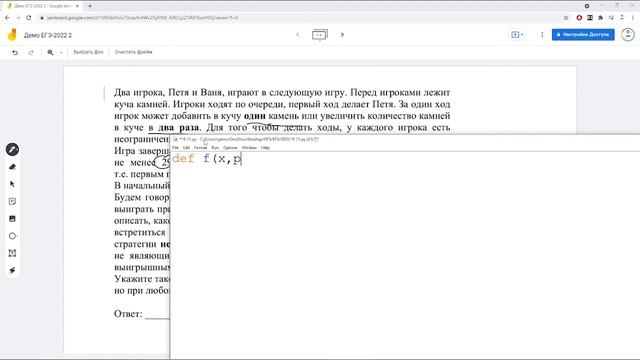Open the Edit menu in IDLE
Image resolution: width=640 pixels, height=360 pixels.
tap(186, 147)
